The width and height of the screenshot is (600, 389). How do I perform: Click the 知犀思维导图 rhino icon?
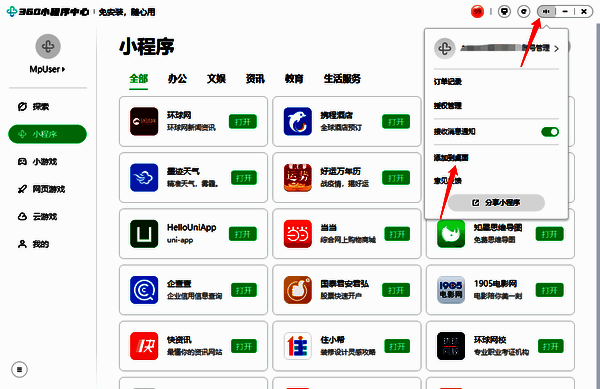pos(451,234)
